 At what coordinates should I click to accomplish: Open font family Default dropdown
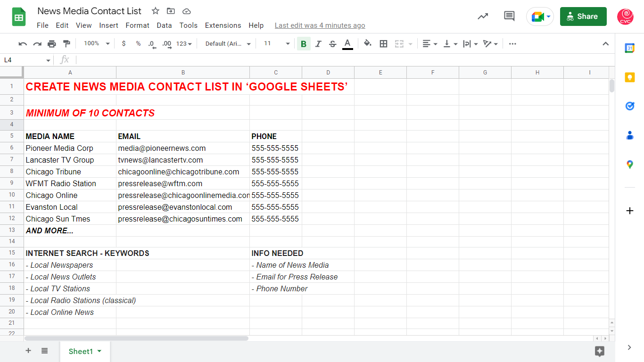[228, 44]
